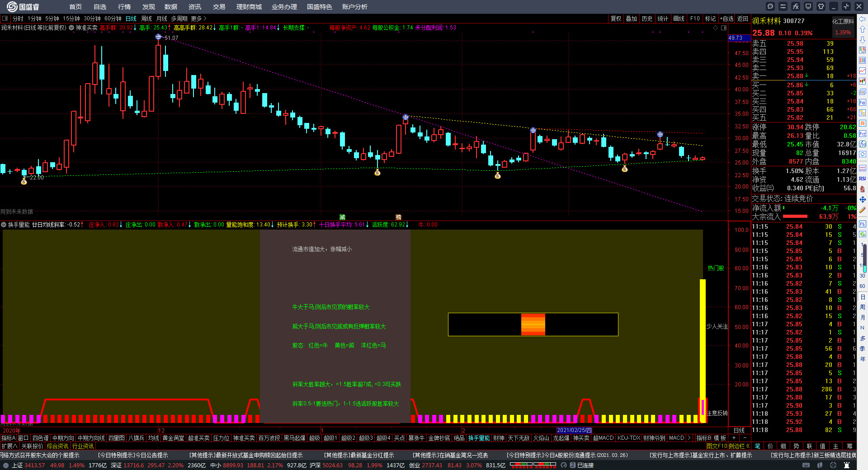The image size is (868, 470).
Task: Open the fx formula manager icon
Action: (796, 6)
